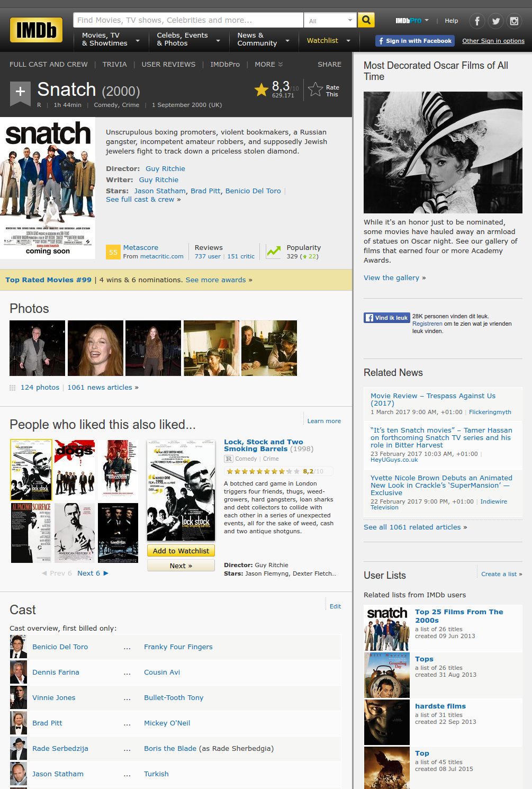Open the Instagram social icon in header
Image resolution: width=532 pixels, height=789 pixels.
tap(514, 21)
